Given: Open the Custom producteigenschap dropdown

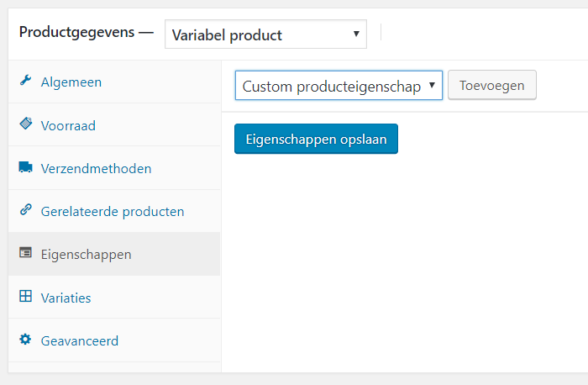Looking at the screenshot, I should point(339,86).
